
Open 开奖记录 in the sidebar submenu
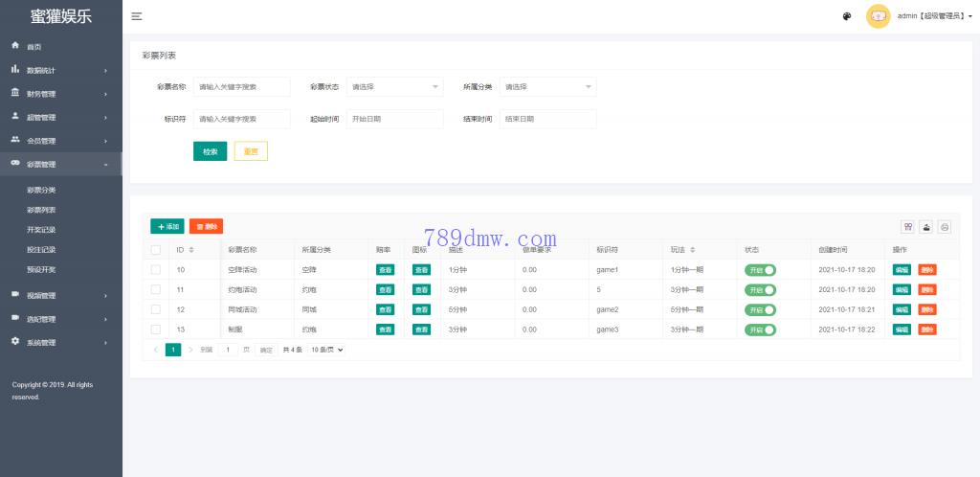click(41, 230)
